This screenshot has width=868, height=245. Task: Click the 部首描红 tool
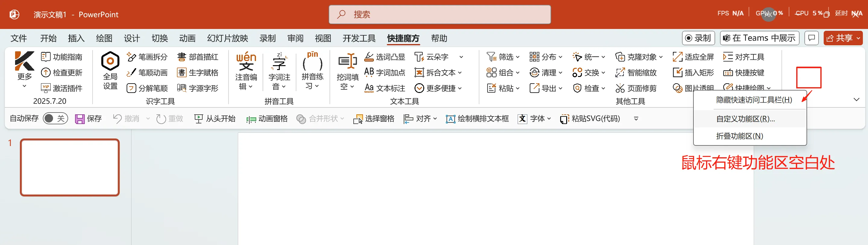pos(198,57)
